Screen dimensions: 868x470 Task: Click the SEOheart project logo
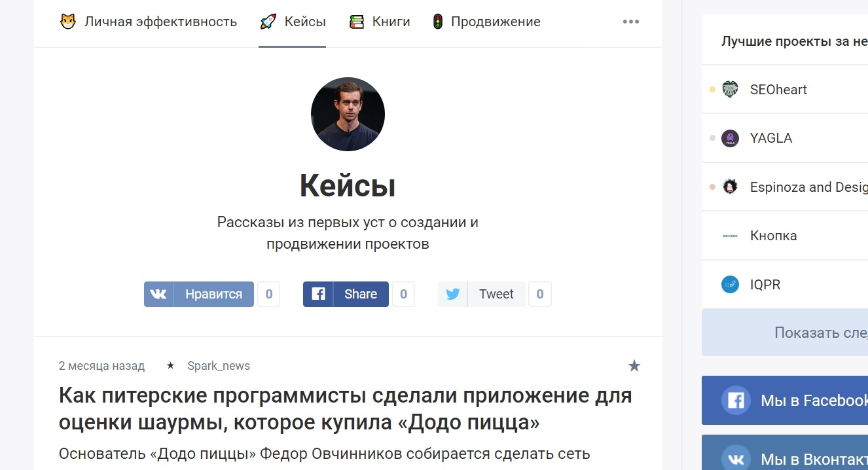coord(730,90)
